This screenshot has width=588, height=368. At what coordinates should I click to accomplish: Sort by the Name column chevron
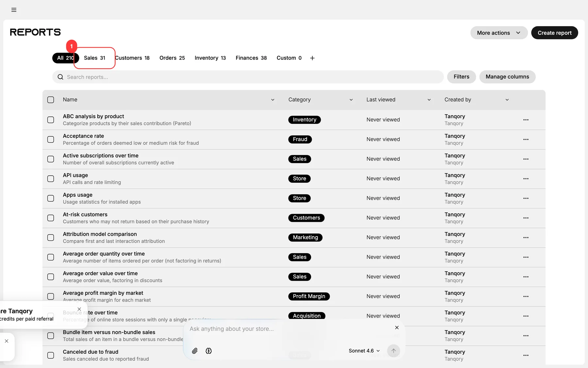point(273,100)
